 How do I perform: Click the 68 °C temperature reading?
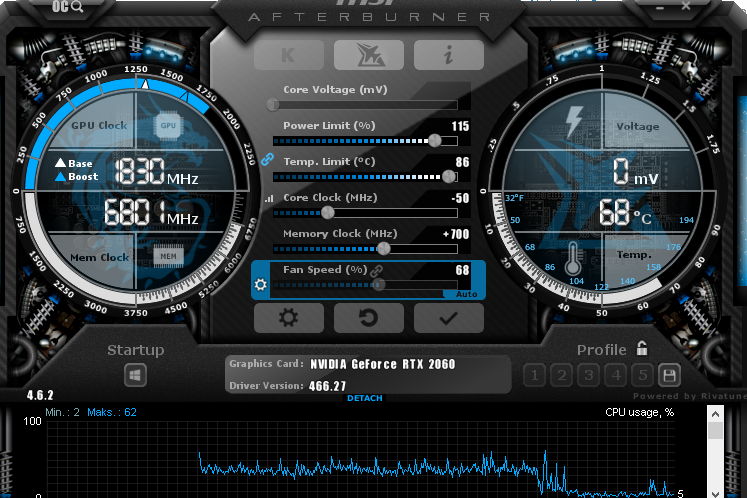tap(625, 212)
